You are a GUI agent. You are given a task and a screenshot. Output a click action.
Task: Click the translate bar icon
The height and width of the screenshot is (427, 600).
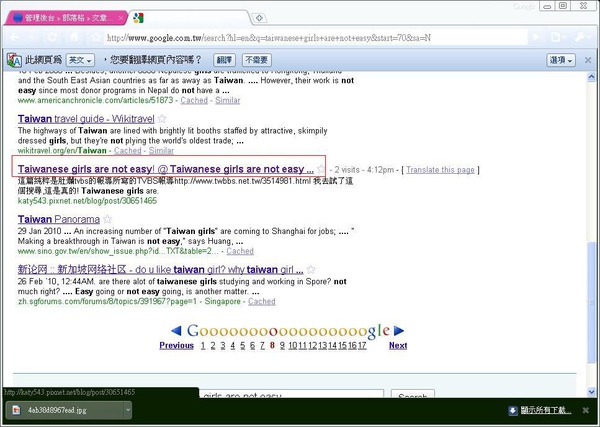point(14,60)
